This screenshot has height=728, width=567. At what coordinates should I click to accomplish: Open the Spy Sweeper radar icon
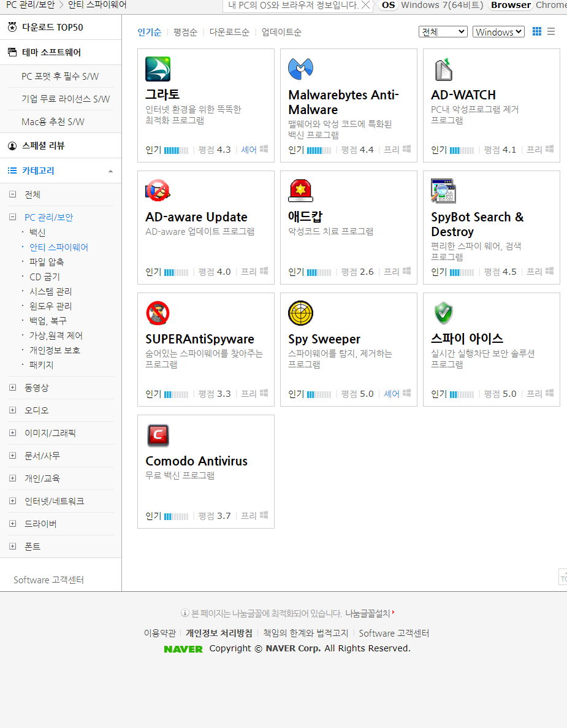point(301,313)
